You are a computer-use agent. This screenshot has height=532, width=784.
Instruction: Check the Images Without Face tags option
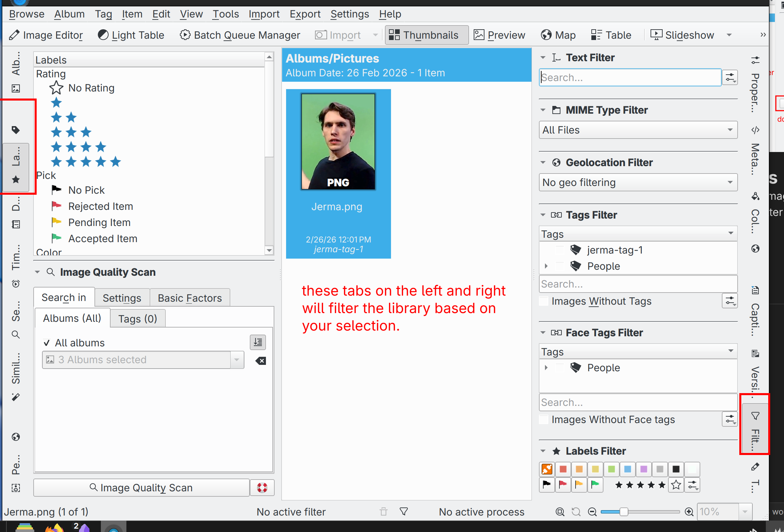(x=544, y=419)
